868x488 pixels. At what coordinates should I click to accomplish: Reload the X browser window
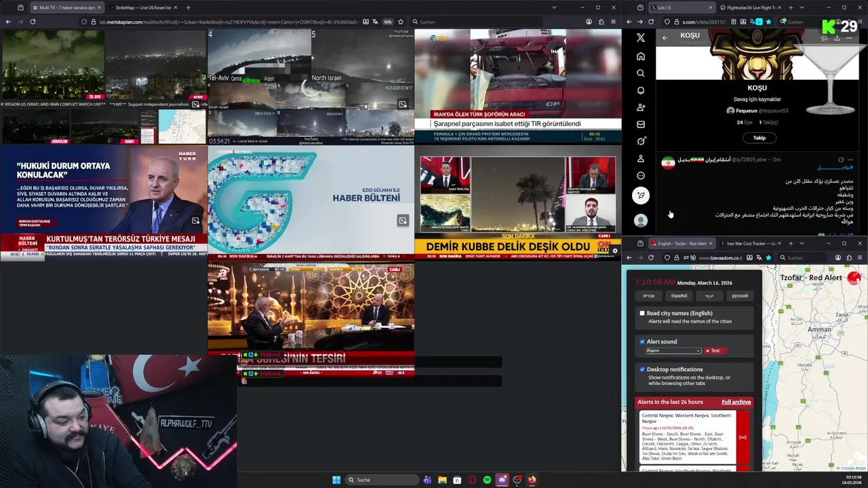[651, 22]
